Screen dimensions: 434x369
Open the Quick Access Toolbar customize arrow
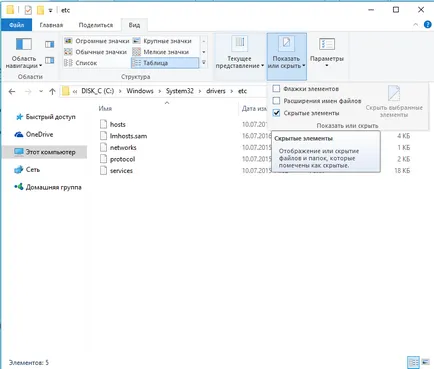pyautogui.click(x=50, y=10)
